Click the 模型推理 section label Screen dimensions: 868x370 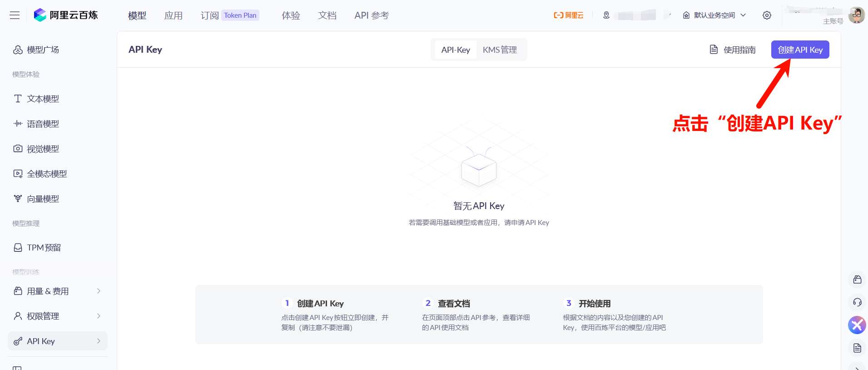[26, 223]
